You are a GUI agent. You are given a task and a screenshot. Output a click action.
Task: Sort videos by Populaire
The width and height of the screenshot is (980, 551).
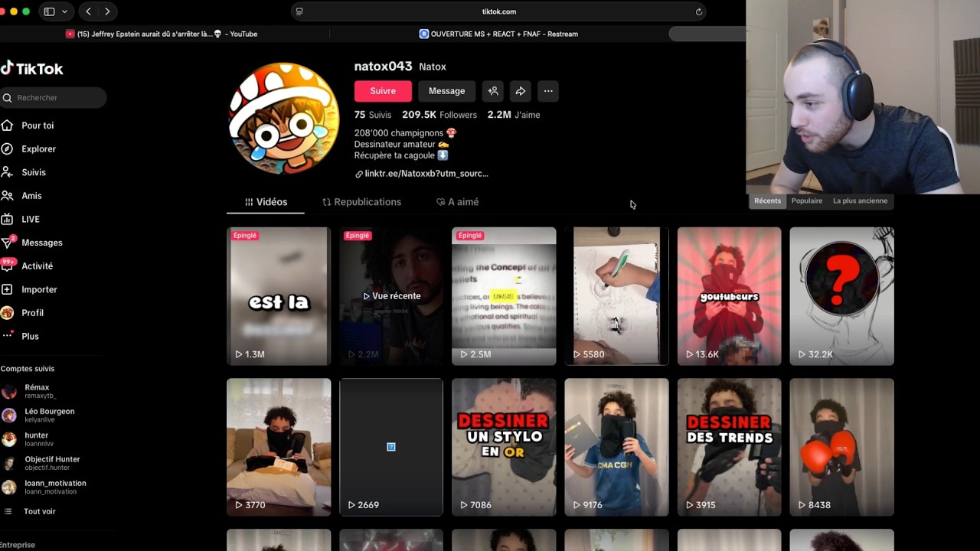click(x=807, y=201)
